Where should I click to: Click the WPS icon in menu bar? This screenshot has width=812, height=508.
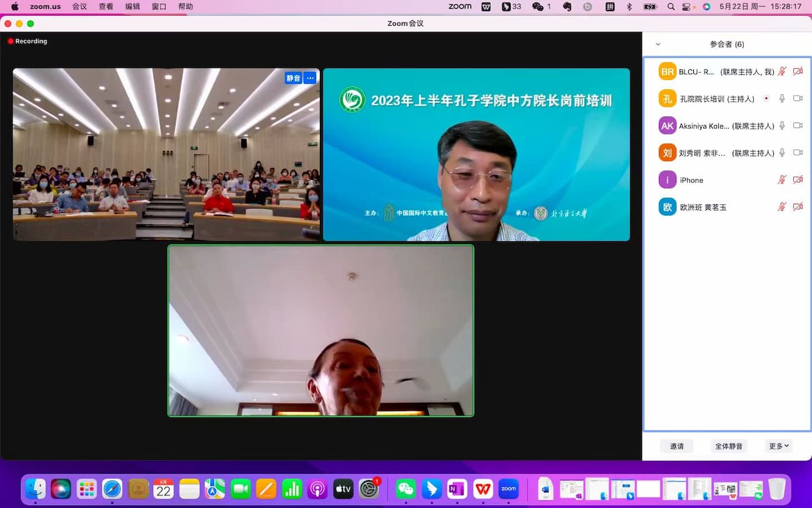[x=486, y=7]
